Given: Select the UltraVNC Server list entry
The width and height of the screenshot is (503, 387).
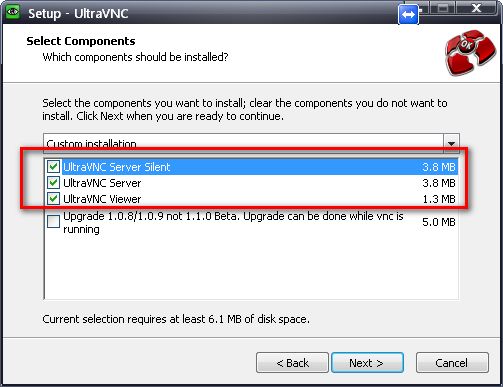Looking at the screenshot, I should 251,183.
